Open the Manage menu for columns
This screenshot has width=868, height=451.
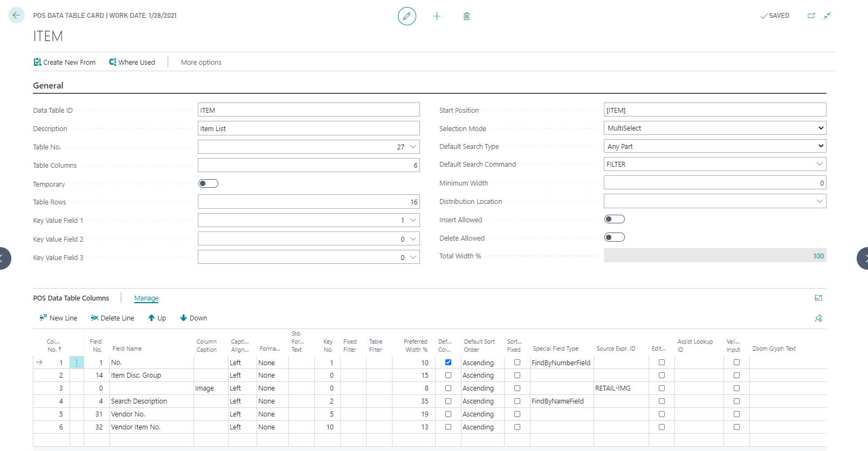click(146, 298)
